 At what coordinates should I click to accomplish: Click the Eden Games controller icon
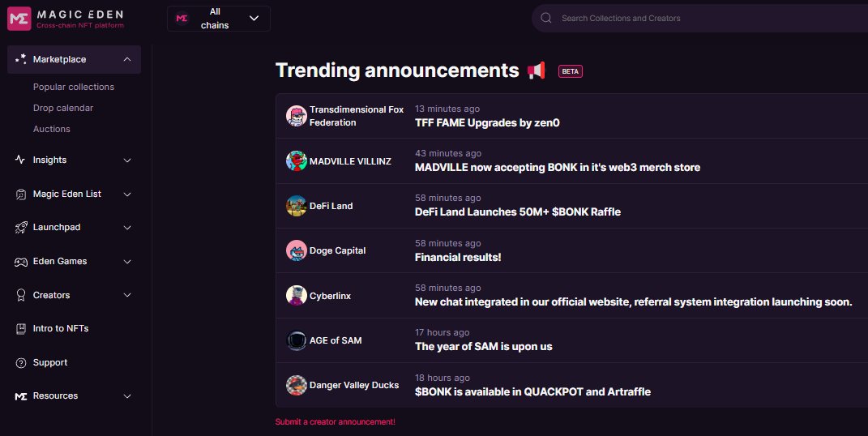[x=21, y=262]
